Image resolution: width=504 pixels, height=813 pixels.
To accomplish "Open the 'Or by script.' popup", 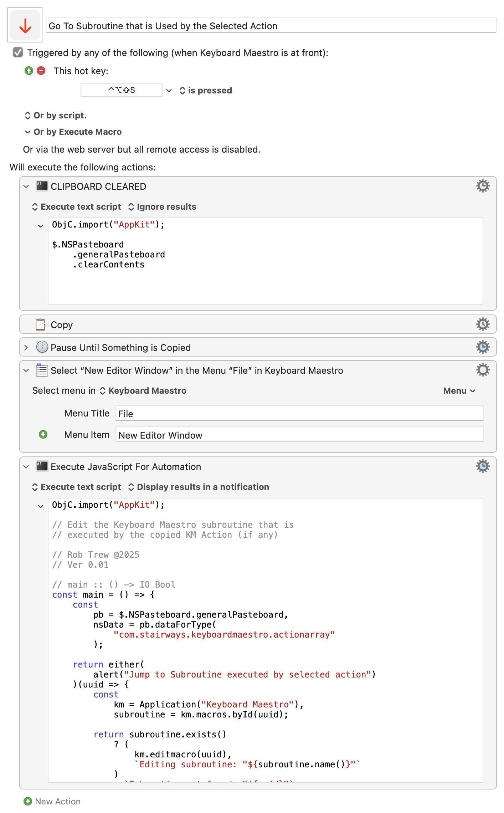I will [56, 116].
